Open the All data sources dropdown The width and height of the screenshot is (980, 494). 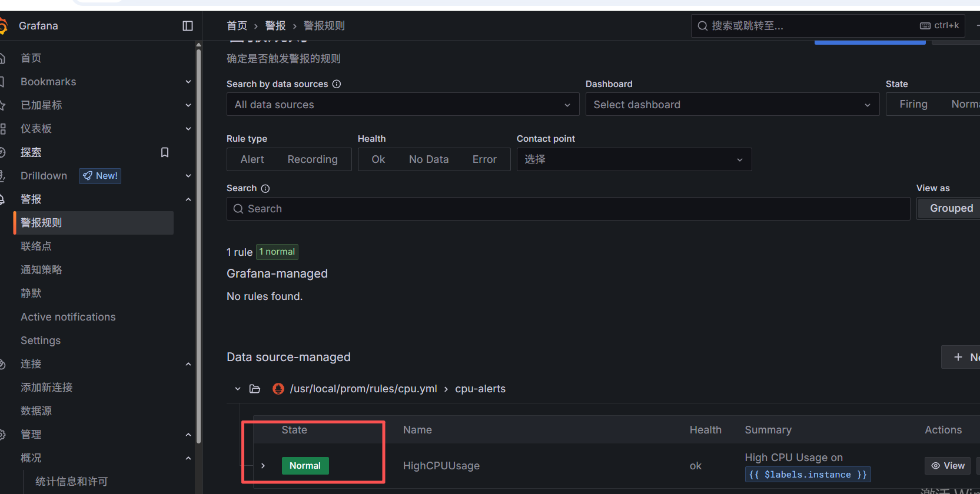click(403, 105)
